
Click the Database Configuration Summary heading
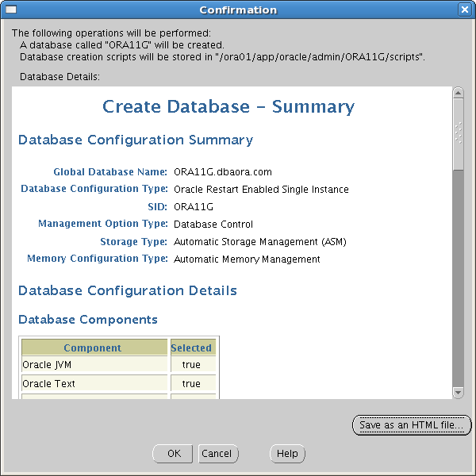(136, 140)
